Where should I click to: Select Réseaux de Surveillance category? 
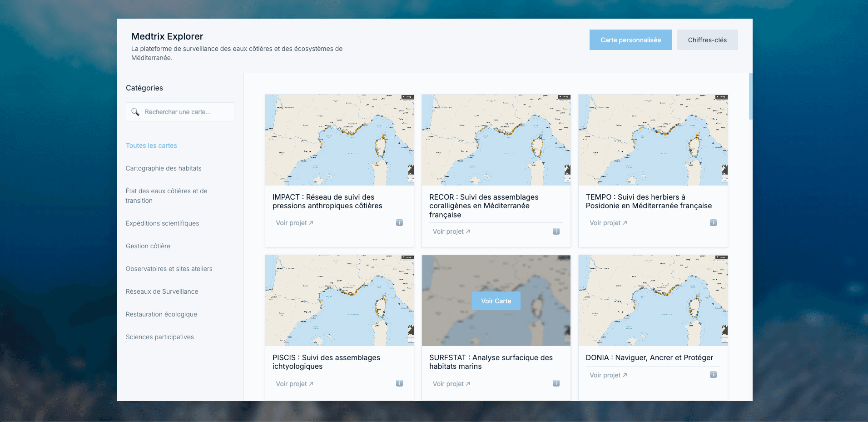(162, 291)
